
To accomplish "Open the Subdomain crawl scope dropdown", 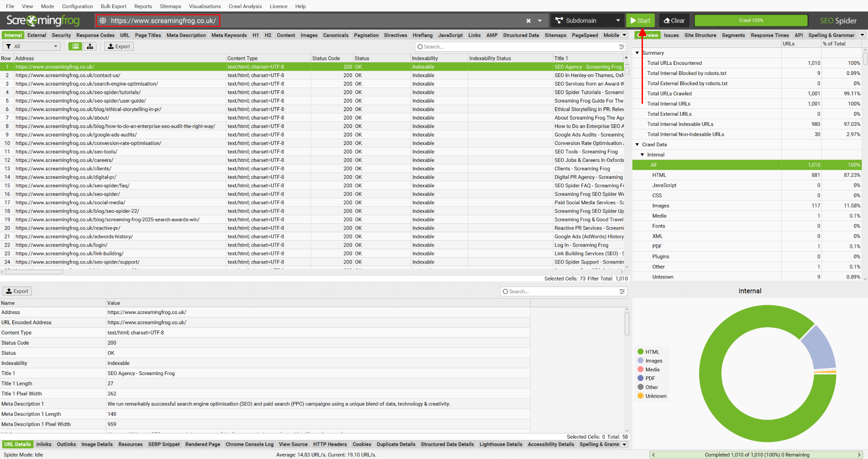I will (618, 20).
